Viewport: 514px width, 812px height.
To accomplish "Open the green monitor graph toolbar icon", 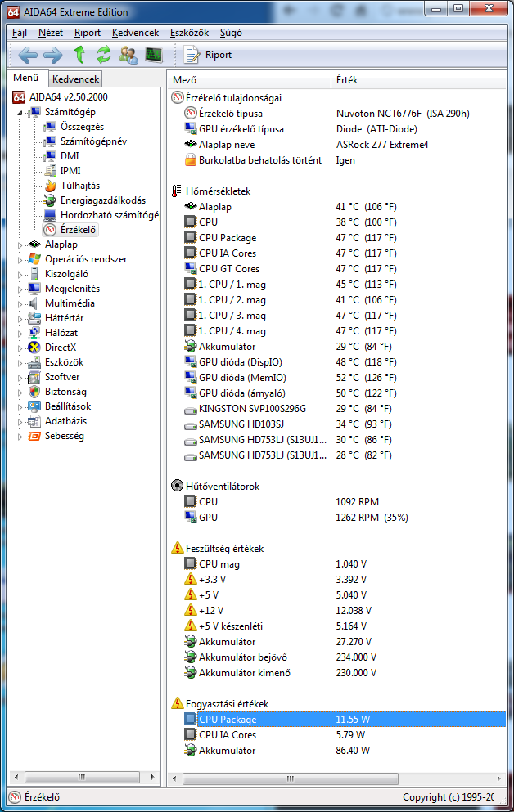I will pos(154,54).
